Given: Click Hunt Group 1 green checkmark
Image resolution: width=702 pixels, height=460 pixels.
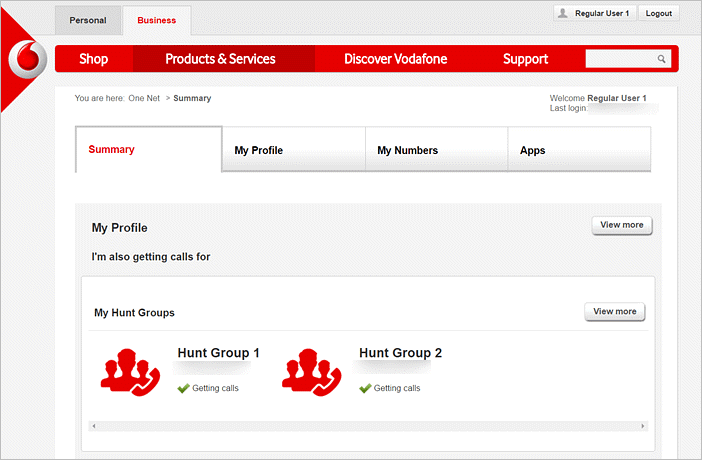Looking at the screenshot, I should 183,388.
